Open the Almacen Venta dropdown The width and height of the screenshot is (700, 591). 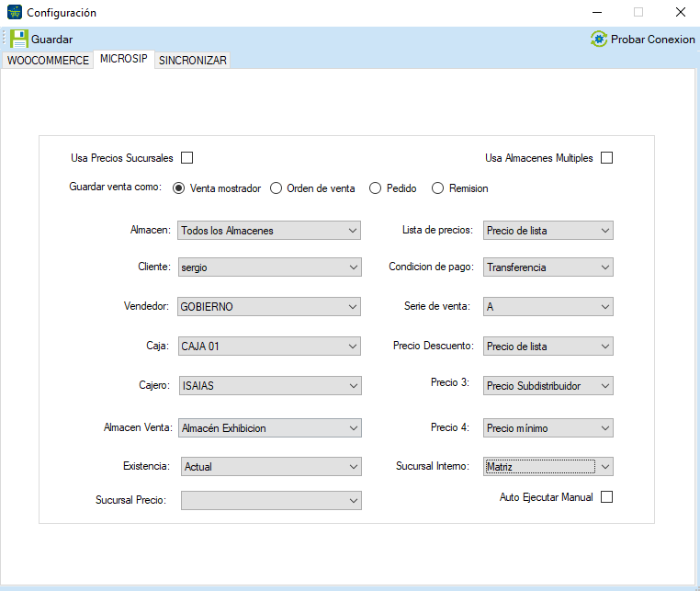click(x=270, y=428)
